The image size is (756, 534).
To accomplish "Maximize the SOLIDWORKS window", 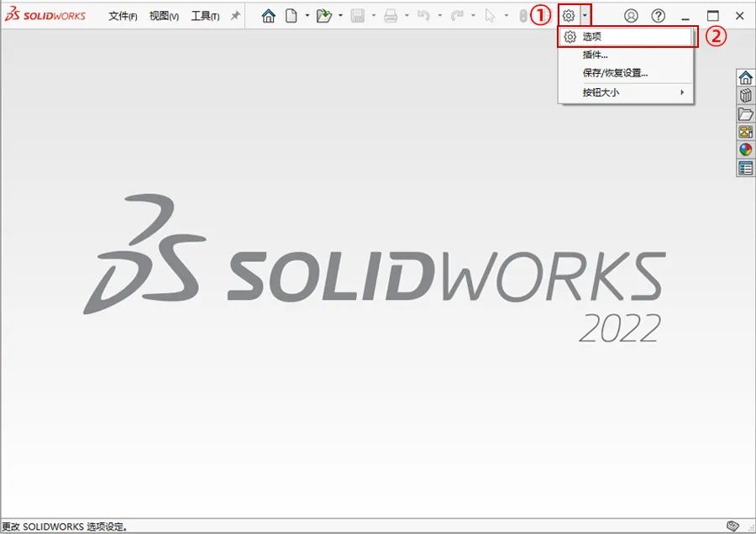I will click(712, 16).
